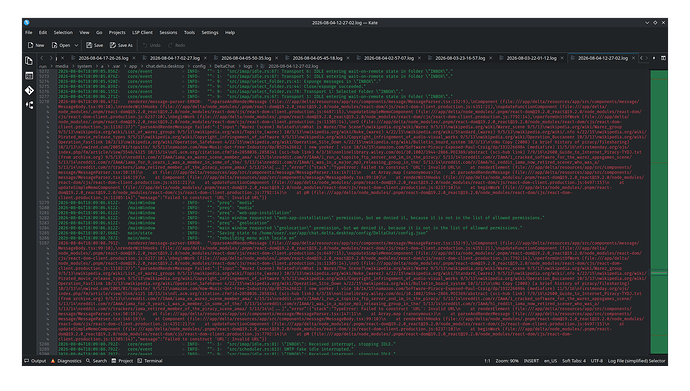Open the en_US dictionary selector
Screen dimensions: 690x391
click(x=550, y=361)
